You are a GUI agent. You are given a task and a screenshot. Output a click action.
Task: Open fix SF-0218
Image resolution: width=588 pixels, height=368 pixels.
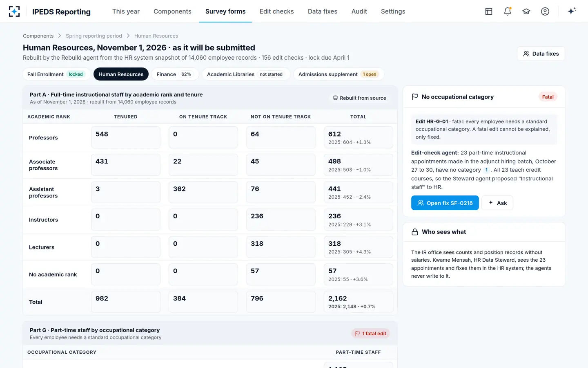tap(445, 203)
